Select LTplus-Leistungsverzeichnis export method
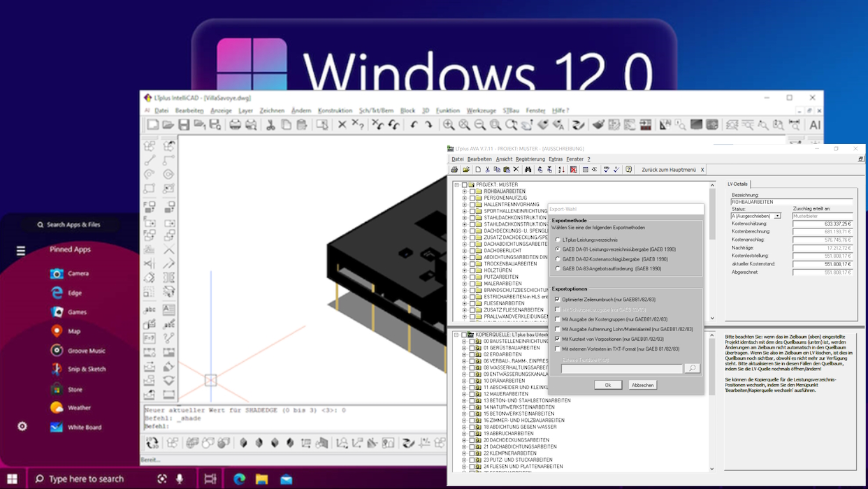 point(558,240)
